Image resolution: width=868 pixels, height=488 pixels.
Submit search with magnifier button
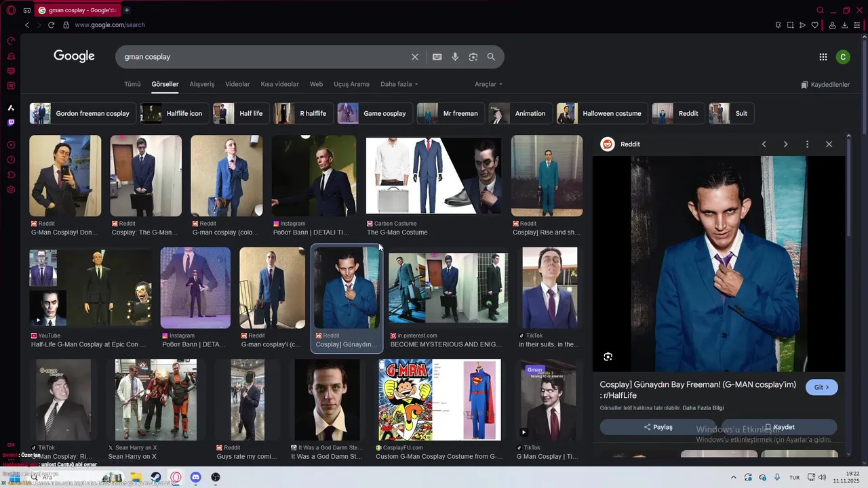click(x=491, y=57)
